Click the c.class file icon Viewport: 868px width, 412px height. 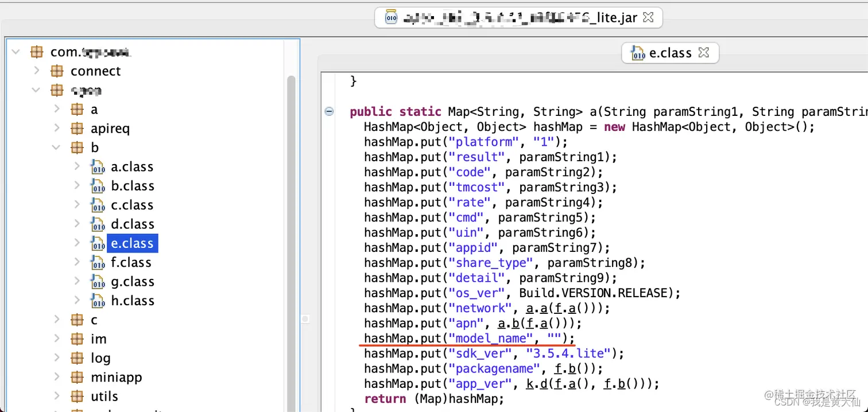pyautogui.click(x=98, y=205)
